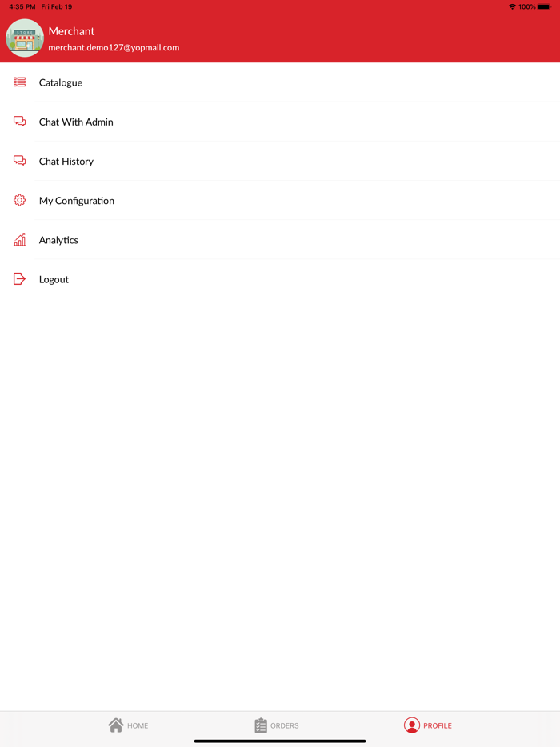
Task: Click the Logout arrow icon
Action: point(19,278)
